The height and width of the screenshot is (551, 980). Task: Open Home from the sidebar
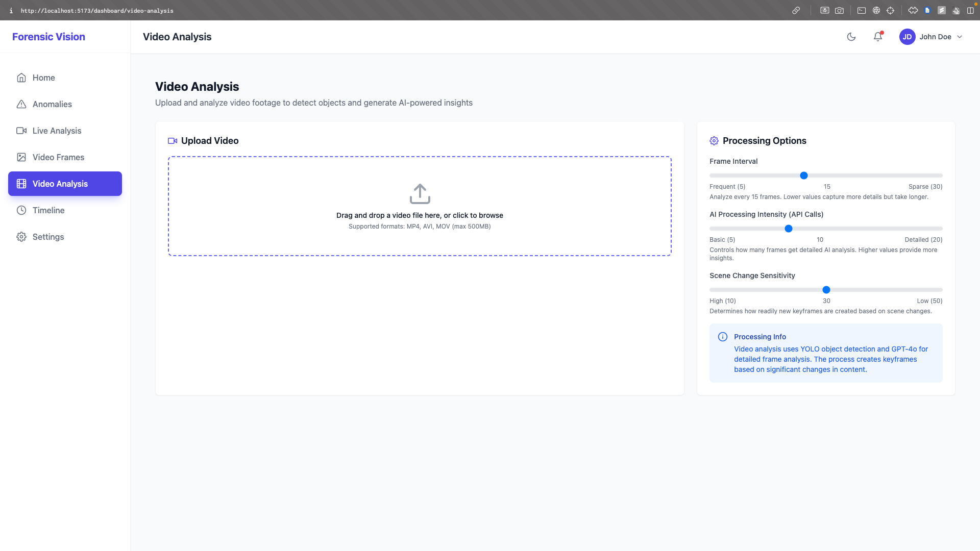pos(43,78)
